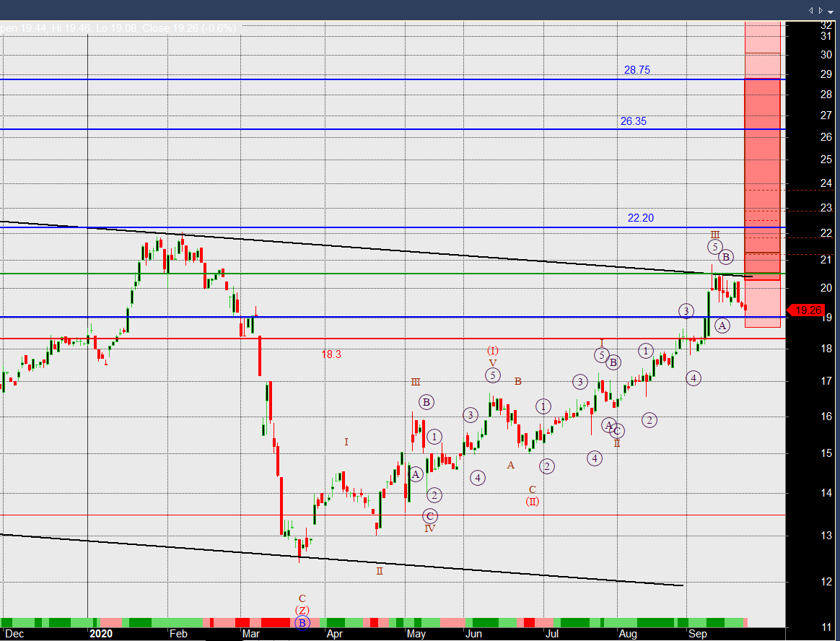
Task: Select the red (Z) wave label
Action: pos(302,611)
